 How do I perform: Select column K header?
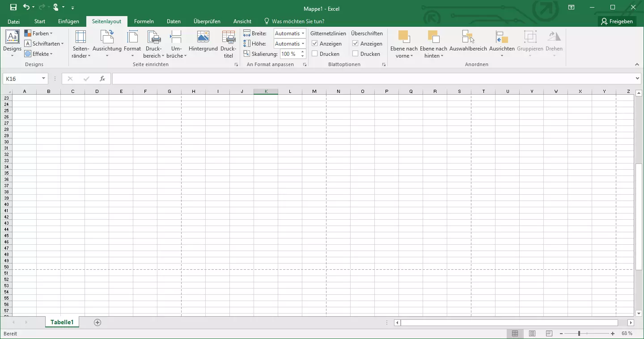(266, 92)
